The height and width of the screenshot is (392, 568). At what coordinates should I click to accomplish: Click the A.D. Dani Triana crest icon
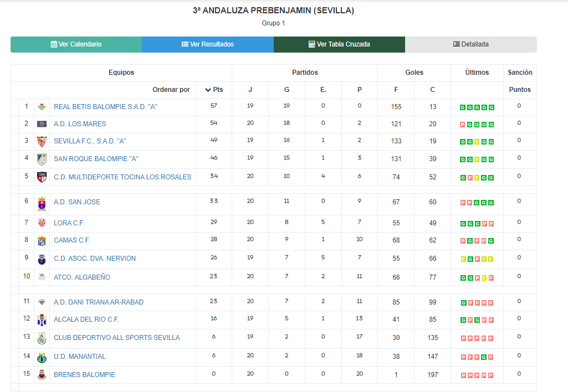(x=42, y=302)
